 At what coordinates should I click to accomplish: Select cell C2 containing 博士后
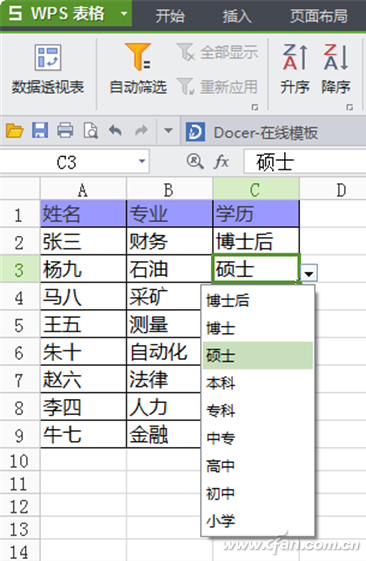[x=256, y=241]
